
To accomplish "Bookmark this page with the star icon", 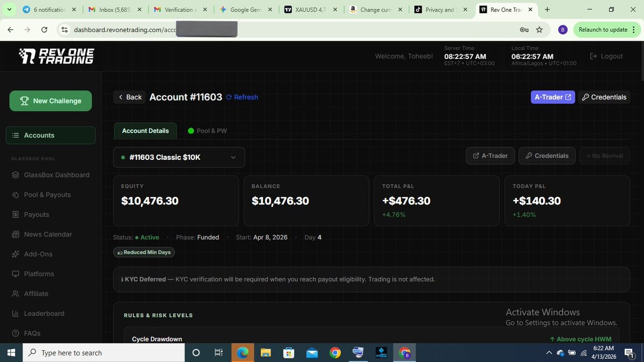I will 539,30.
